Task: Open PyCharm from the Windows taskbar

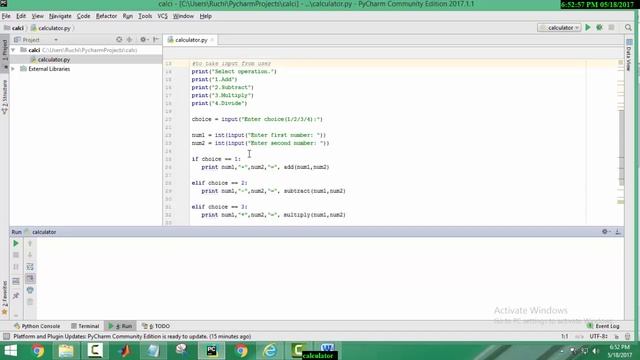Action: coord(211,351)
